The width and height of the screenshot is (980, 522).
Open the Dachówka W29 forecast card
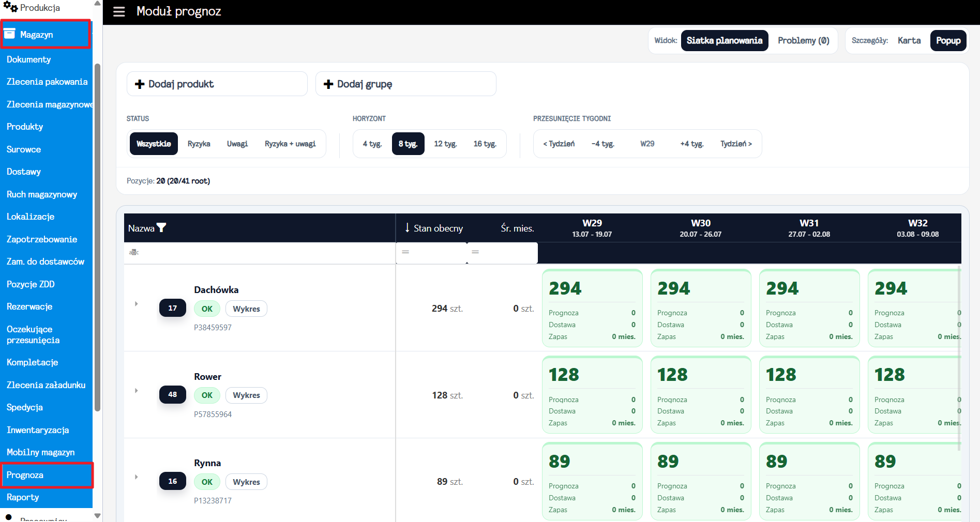coord(592,308)
